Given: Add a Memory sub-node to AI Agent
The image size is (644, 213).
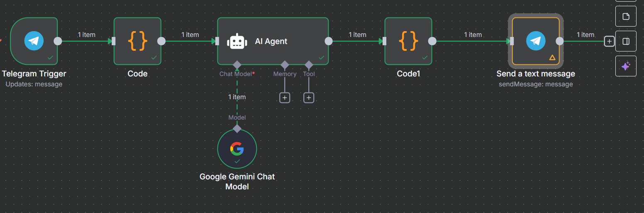Looking at the screenshot, I should (x=285, y=98).
